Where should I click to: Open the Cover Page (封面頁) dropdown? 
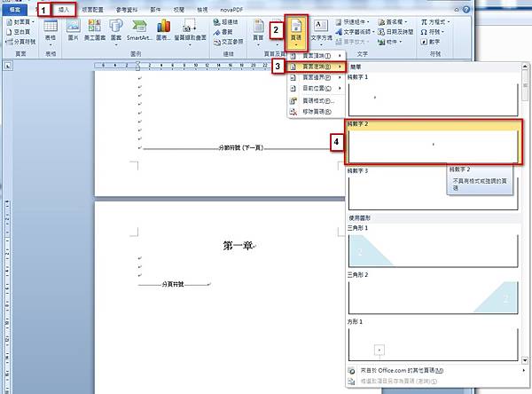(x=20, y=21)
